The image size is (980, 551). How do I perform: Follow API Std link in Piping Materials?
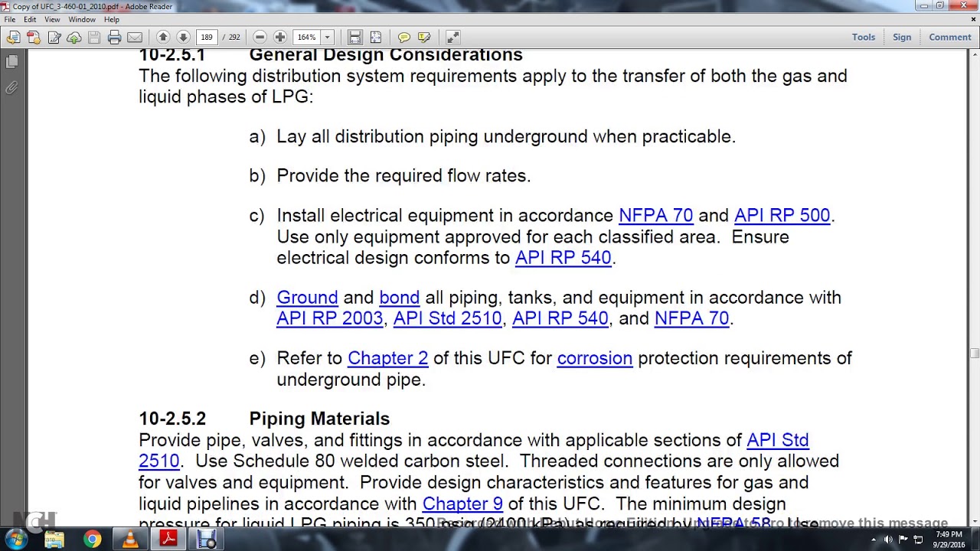(777, 440)
